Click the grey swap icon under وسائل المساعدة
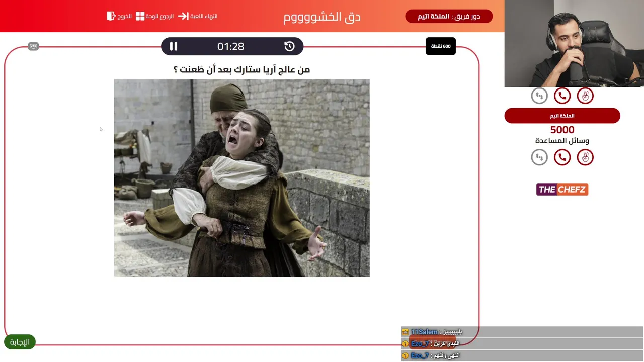644x362 pixels. (x=539, y=157)
